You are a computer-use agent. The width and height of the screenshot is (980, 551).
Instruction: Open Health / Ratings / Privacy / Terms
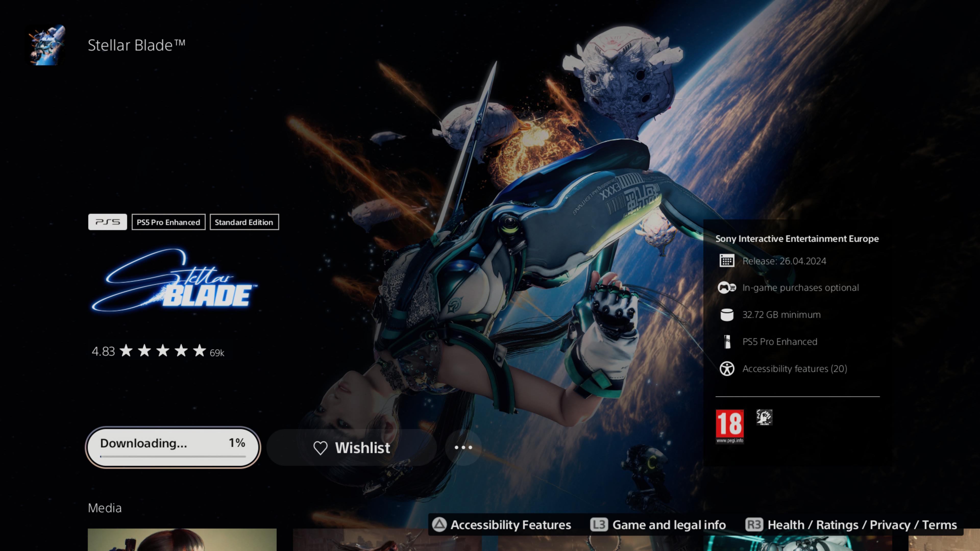(862, 525)
